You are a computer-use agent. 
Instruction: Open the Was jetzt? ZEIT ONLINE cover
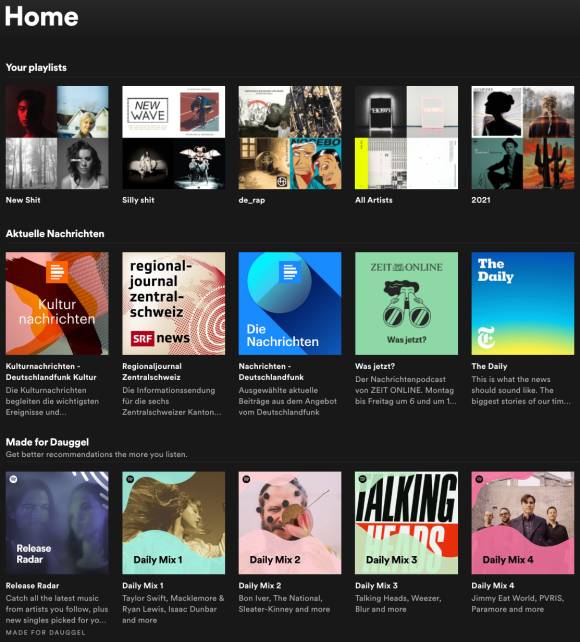pyautogui.click(x=406, y=303)
